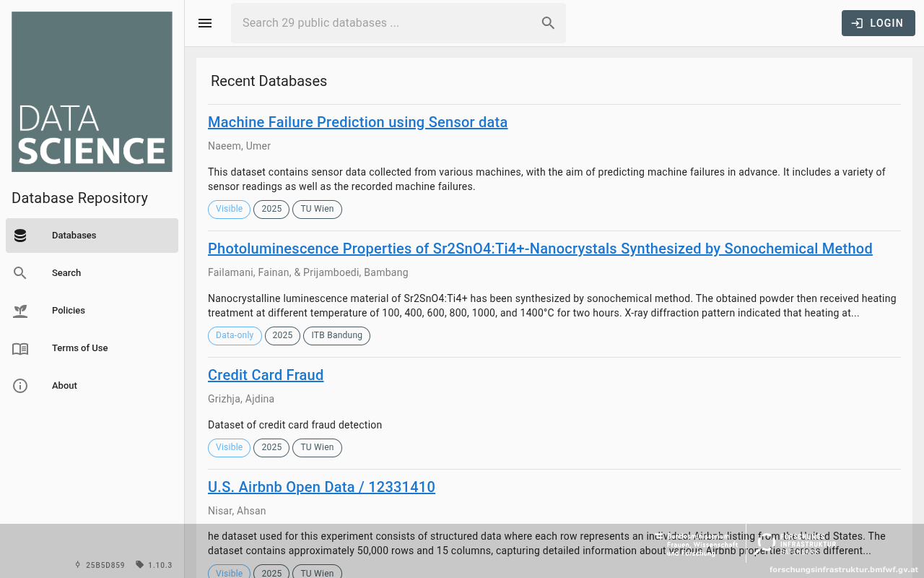This screenshot has width=924, height=578.
Task: Open the Photoluminescence Properties Sr2SnO4 database link
Action: click(540, 249)
